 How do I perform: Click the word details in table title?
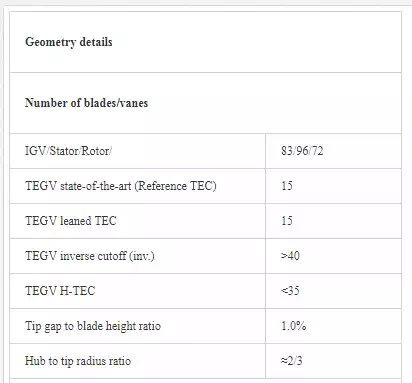(x=96, y=42)
